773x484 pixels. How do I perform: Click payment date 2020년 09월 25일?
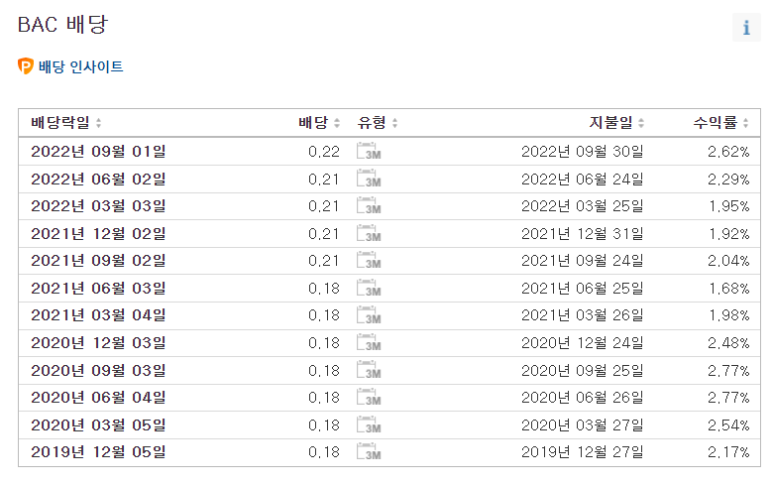coord(582,370)
